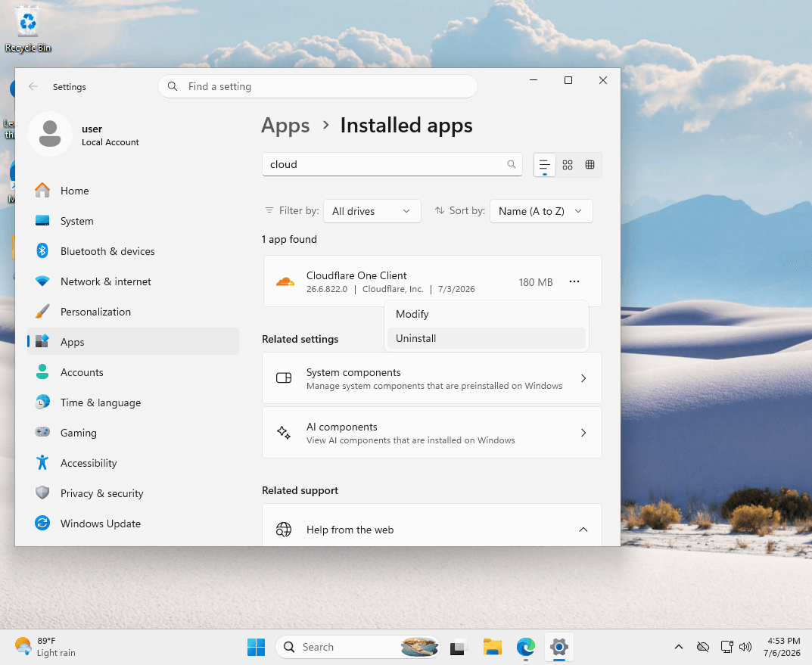The width and height of the screenshot is (812, 665).
Task: Click the System components panel icon
Action: pyautogui.click(x=284, y=378)
